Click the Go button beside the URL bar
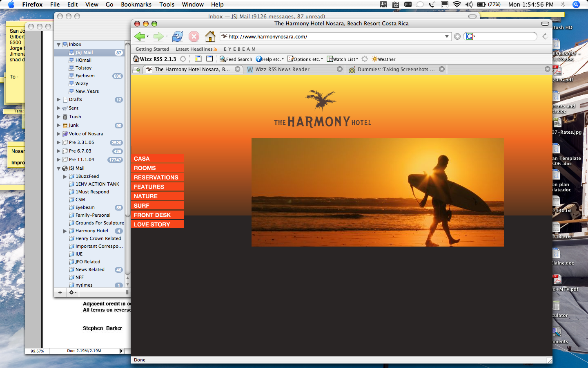The height and width of the screenshot is (368, 588). click(457, 36)
